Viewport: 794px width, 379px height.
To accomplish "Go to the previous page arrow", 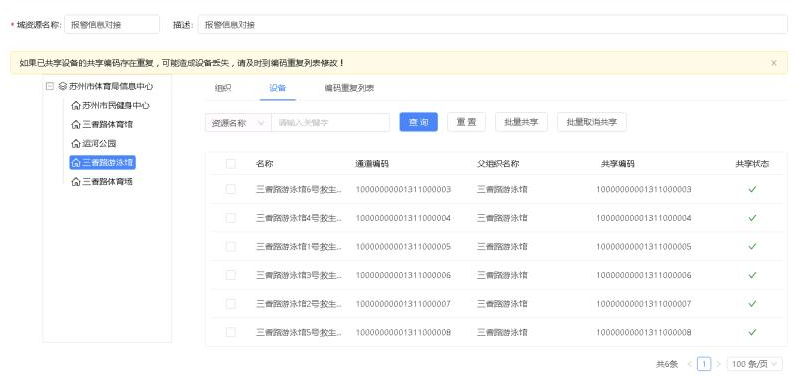I will pyautogui.click(x=690, y=364).
